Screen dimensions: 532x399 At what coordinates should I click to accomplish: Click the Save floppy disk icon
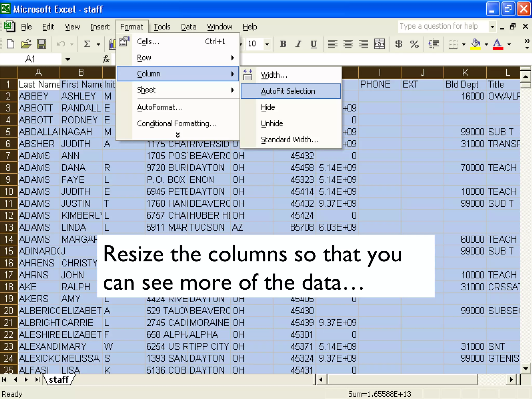pyautogui.click(x=42, y=44)
